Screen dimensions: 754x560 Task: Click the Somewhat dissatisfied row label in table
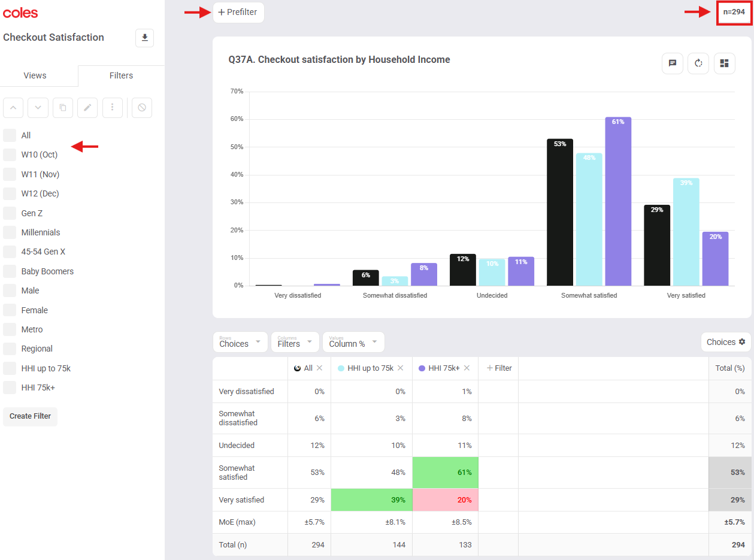click(238, 418)
